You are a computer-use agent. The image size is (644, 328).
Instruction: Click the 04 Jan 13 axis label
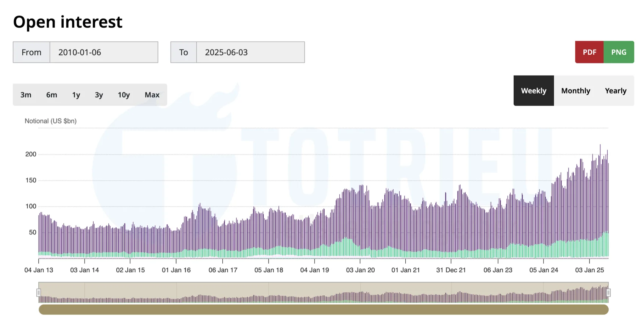pos(39,270)
